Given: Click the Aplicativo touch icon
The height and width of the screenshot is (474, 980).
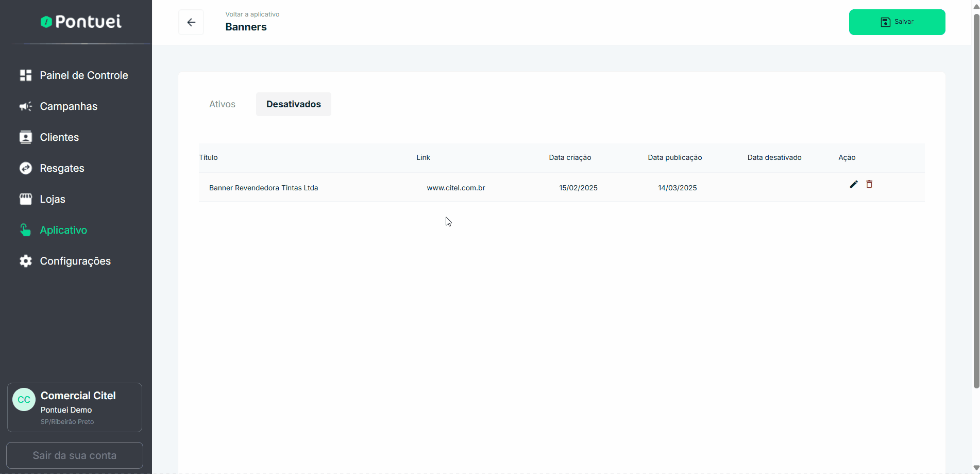Looking at the screenshot, I should (26, 230).
